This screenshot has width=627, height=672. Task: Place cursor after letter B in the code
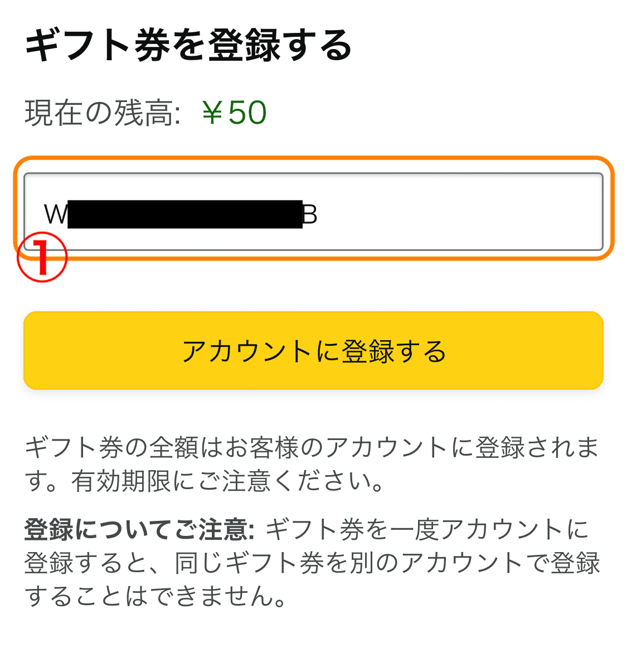[318, 214]
